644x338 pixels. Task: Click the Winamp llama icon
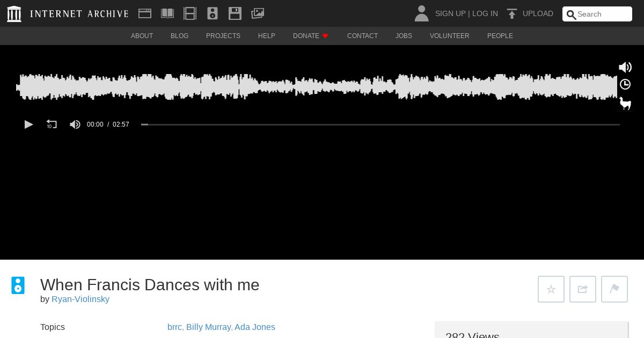625,103
